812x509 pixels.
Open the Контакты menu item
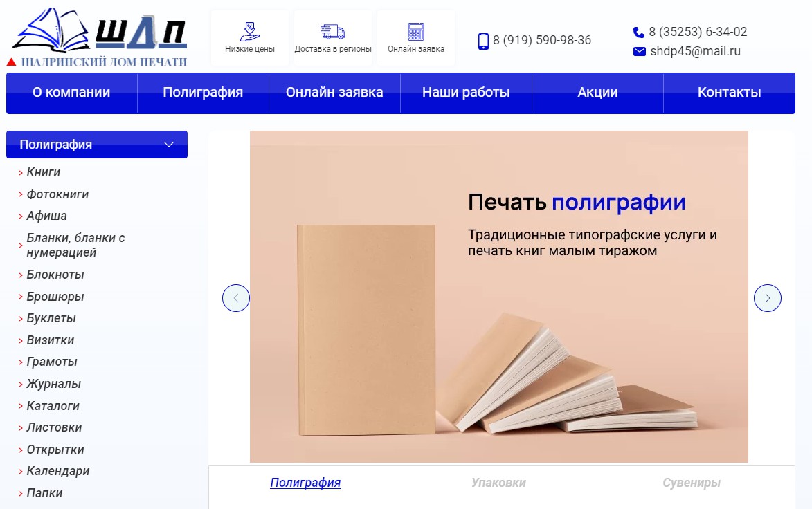click(729, 93)
